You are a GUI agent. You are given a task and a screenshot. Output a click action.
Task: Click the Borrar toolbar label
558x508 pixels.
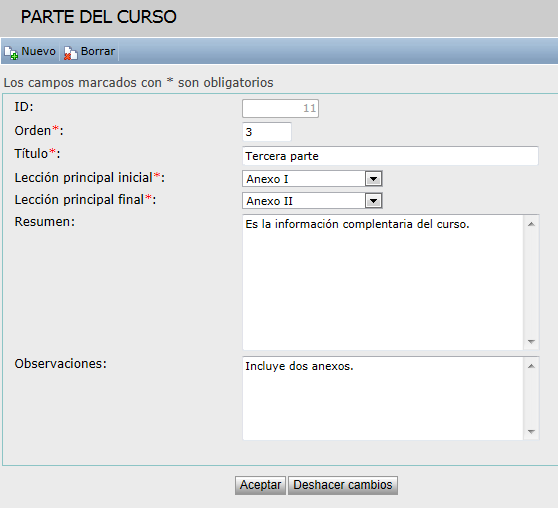click(98, 51)
